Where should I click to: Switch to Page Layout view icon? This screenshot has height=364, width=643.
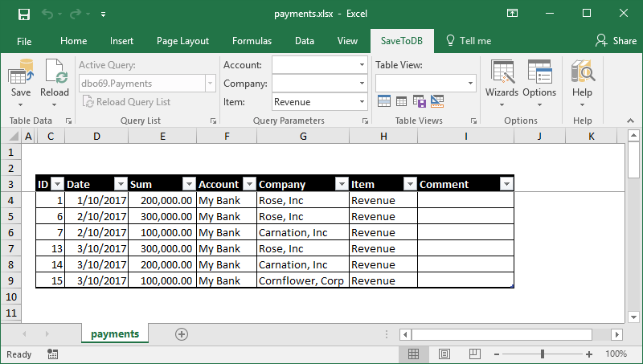[444, 354]
